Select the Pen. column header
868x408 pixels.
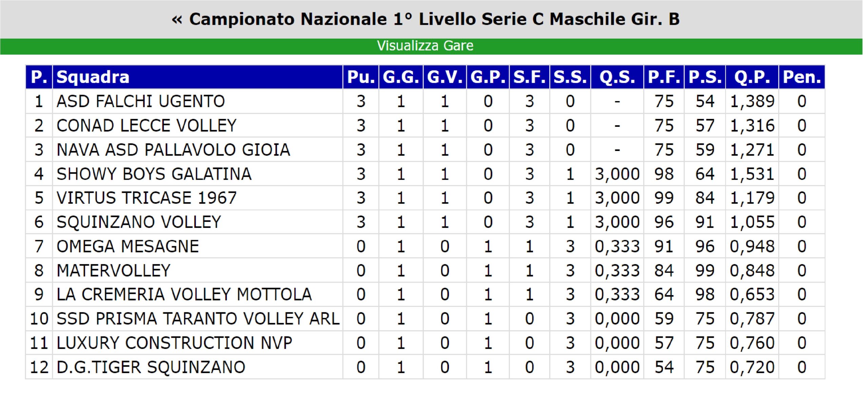[802, 77]
